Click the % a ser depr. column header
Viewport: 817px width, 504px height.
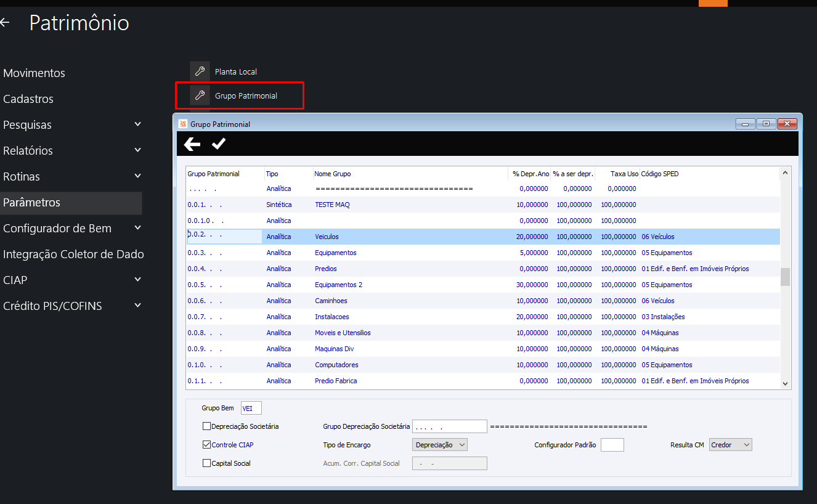tap(573, 174)
